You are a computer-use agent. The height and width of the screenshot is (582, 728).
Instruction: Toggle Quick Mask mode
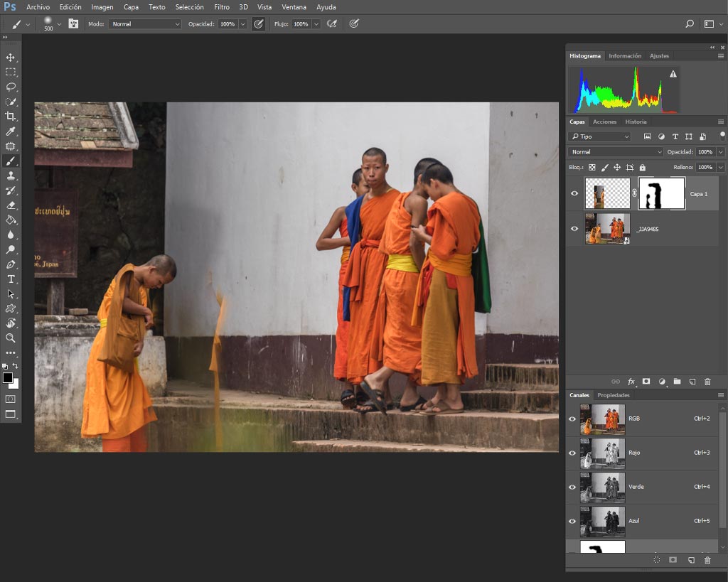point(10,399)
